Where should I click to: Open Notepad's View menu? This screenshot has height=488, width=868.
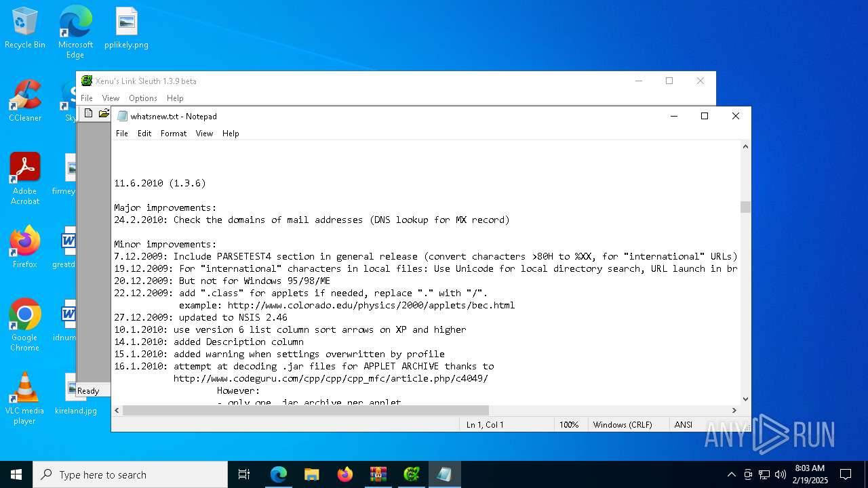coord(204,134)
